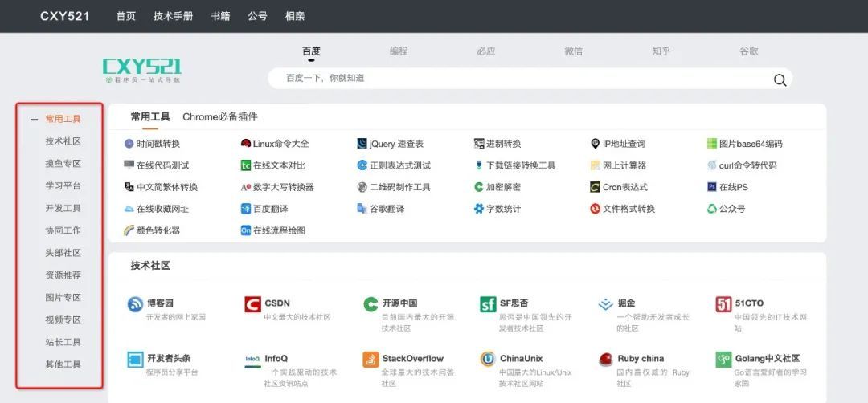Screen dimensions: 868x403
Task: Click the 颜色转化器 rainbow icon
Action: pyautogui.click(x=129, y=230)
